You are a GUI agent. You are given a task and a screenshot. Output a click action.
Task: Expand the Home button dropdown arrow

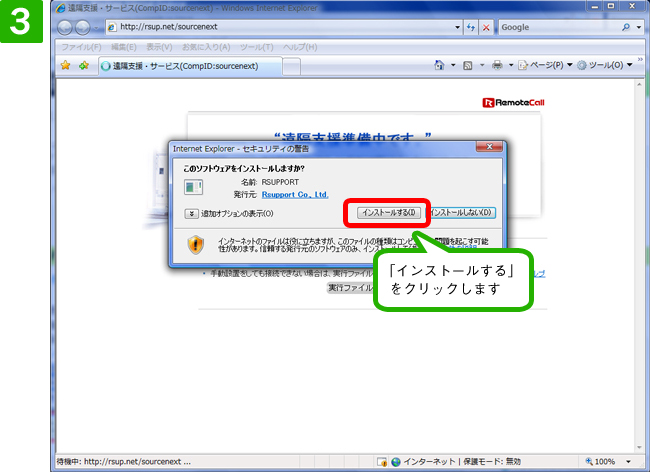pos(453,65)
